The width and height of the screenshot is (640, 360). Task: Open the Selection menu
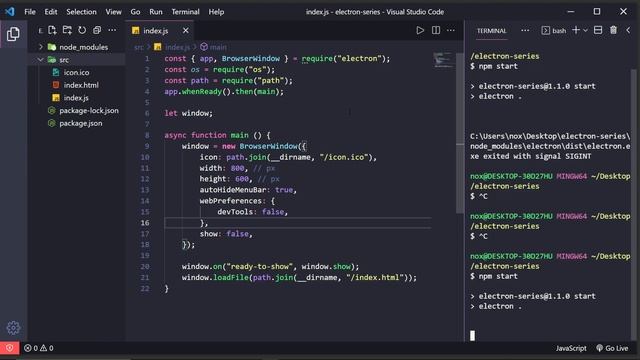[x=81, y=12]
